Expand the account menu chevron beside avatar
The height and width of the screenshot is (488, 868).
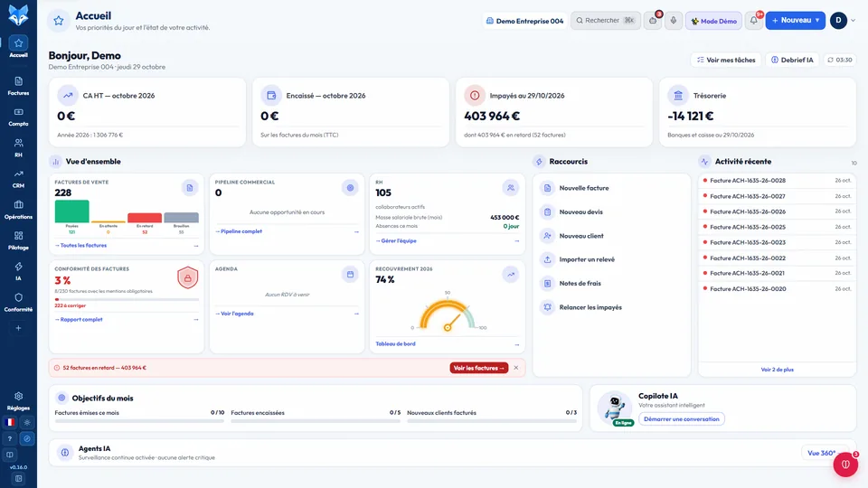pos(853,21)
